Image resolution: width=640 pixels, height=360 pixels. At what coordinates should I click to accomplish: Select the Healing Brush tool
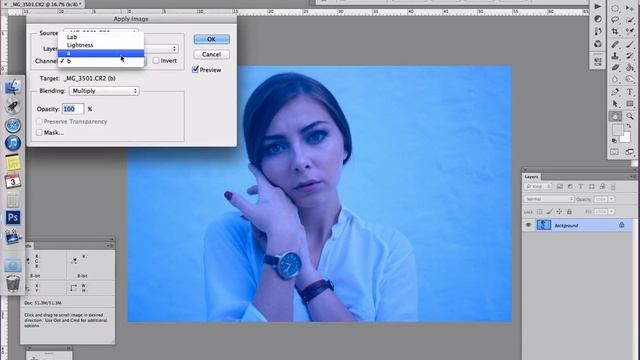pos(615,44)
